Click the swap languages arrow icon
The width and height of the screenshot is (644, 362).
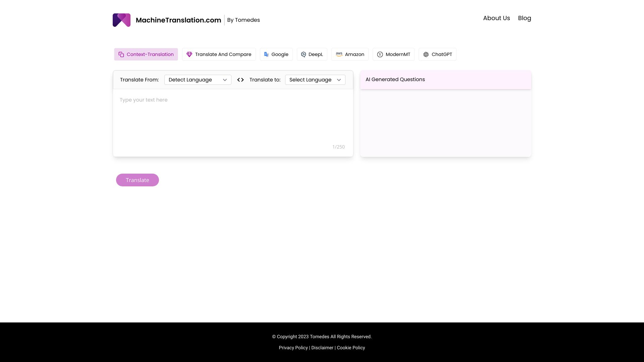[240, 79]
